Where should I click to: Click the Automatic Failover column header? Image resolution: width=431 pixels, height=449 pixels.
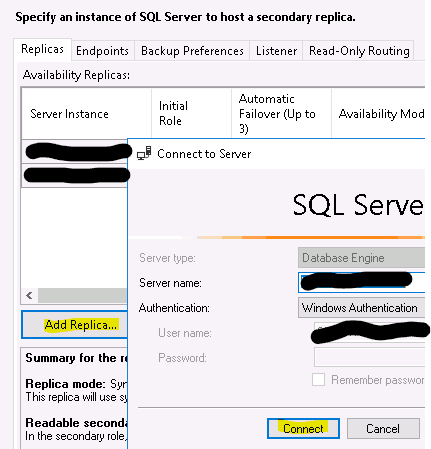[x=281, y=114]
